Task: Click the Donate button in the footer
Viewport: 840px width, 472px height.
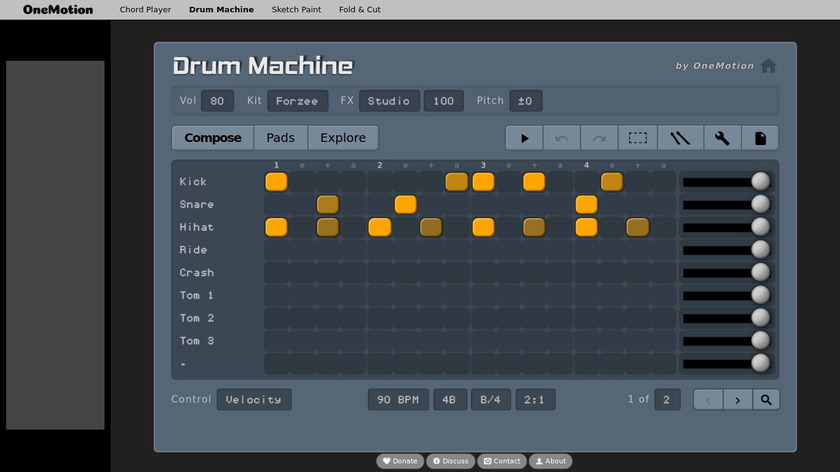Action: (x=400, y=461)
